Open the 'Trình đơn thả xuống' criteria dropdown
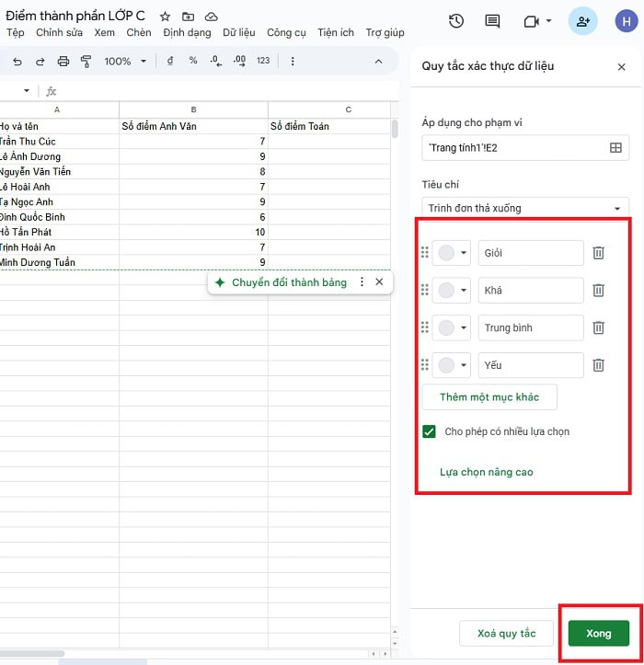The width and height of the screenshot is (644, 665). click(x=524, y=208)
